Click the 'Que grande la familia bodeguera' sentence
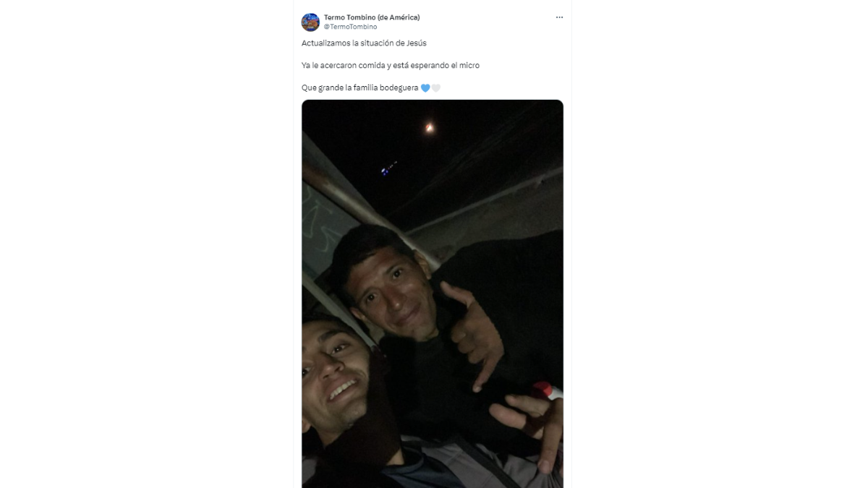Screen dimensions: 868x488 359,87
